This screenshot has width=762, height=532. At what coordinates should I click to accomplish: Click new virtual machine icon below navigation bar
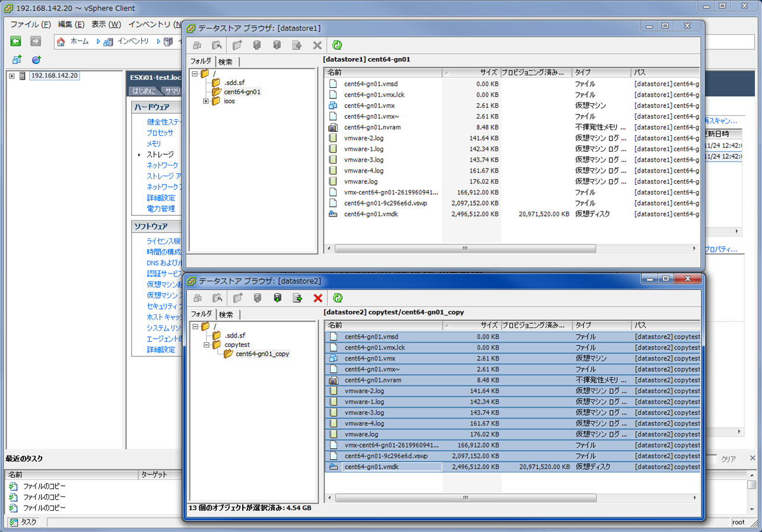tap(17, 60)
